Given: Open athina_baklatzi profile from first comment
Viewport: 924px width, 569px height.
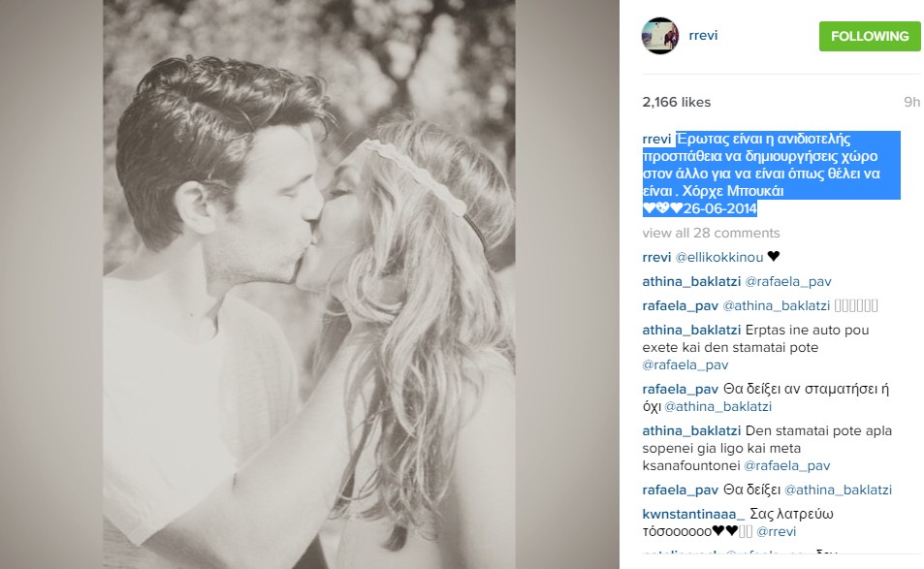Looking at the screenshot, I should [x=691, y=281].
